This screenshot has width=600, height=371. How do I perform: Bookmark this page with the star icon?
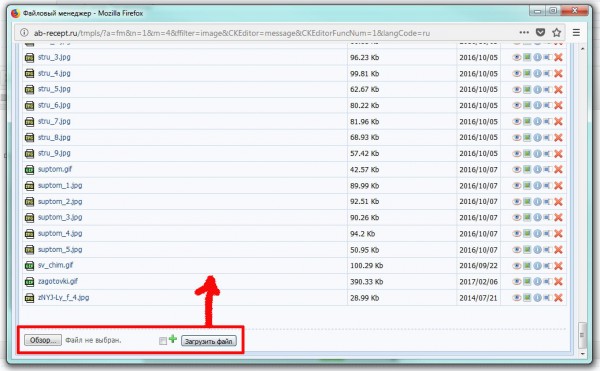556,33
